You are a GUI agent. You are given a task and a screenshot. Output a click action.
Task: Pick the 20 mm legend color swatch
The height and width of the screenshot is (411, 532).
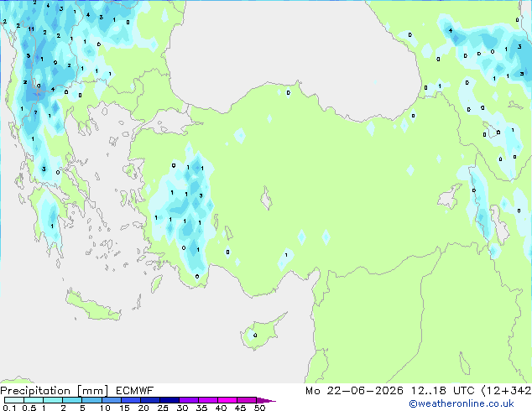click(x=150, y=400)
